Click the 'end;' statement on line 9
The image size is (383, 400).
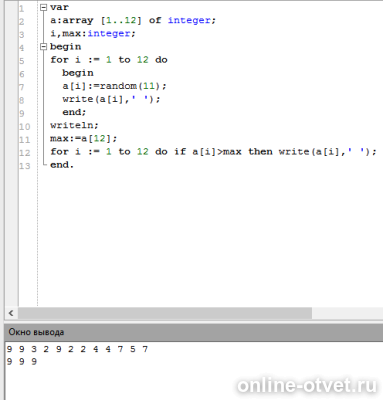(x=74, y=112)
